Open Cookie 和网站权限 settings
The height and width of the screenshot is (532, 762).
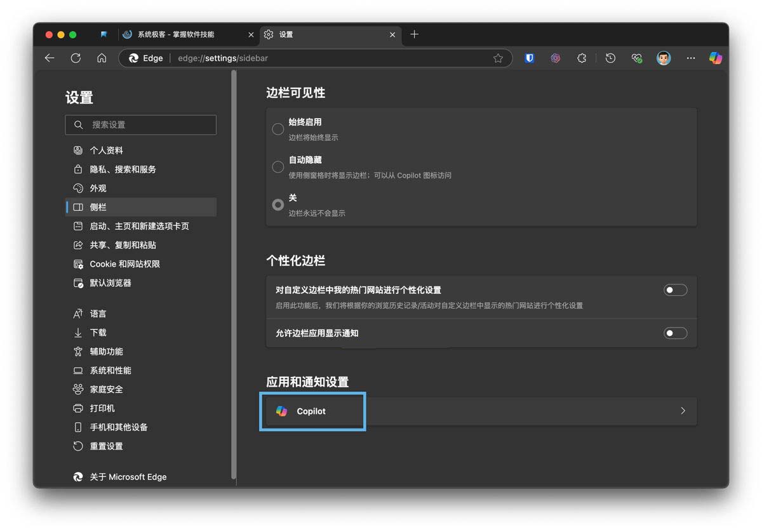140,264
